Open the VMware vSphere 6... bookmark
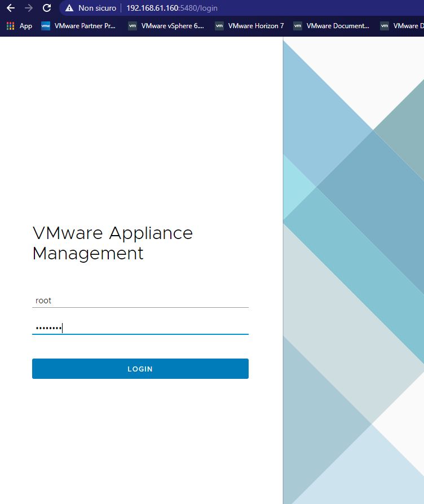Image resolution: width=424 pixels, height=504 pixels. pyautogui.click(x=166, y=26)
